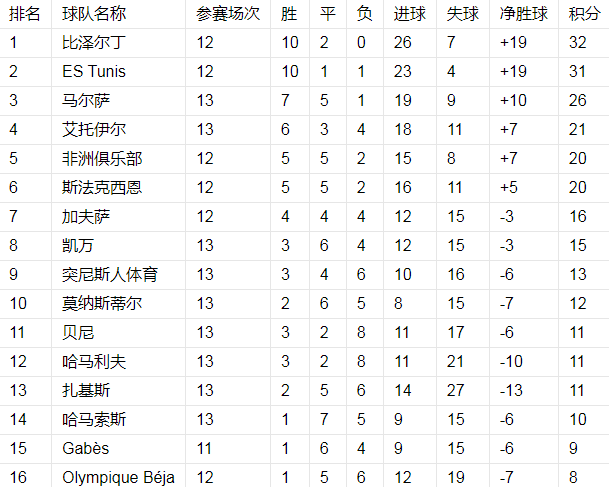Click the 净胜球 column header
The height and width of the screenshot is (487, 609).
coord(523,14)
